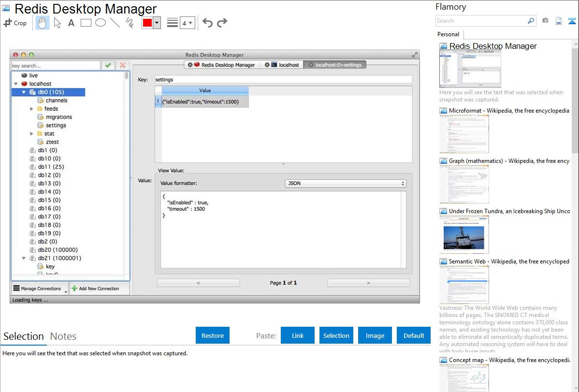Pick the ellipse shape tool
The image size is (579, 392).
click(101, 23)
